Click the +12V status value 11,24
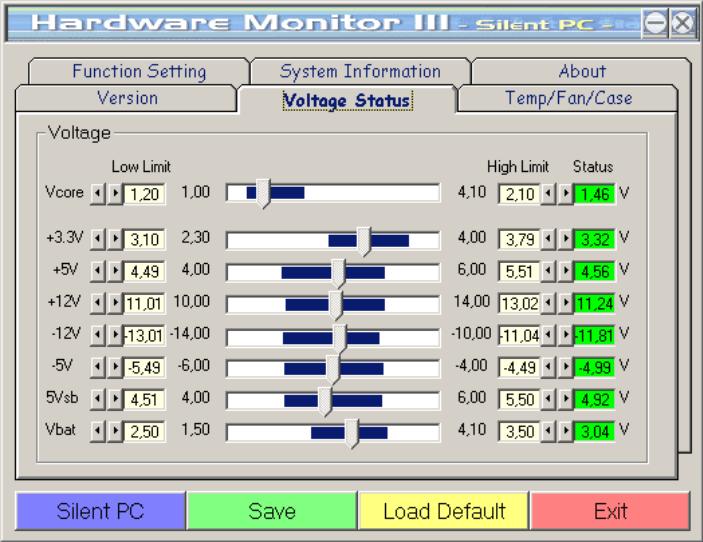The image size is (703, 542). coord(595,304)
